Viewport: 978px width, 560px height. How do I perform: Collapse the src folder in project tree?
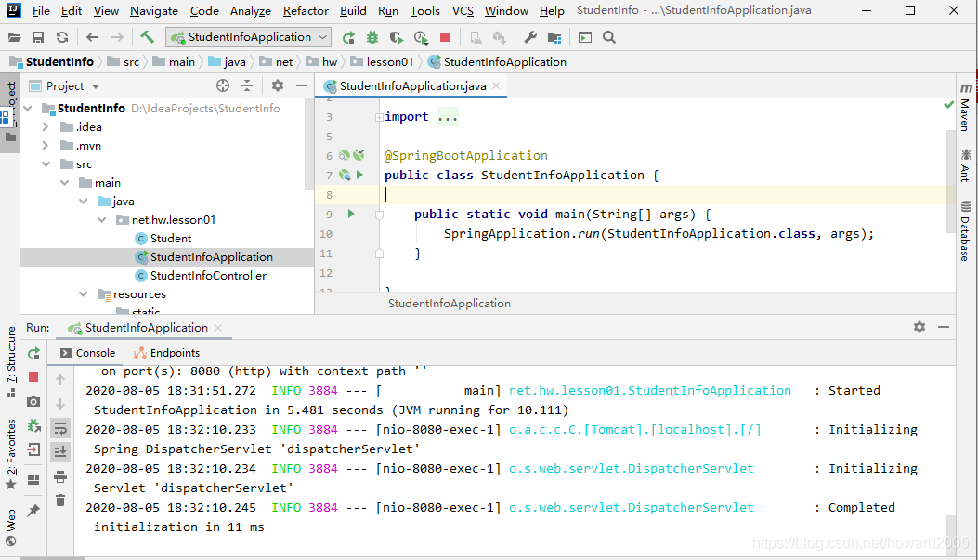[46, 164]
